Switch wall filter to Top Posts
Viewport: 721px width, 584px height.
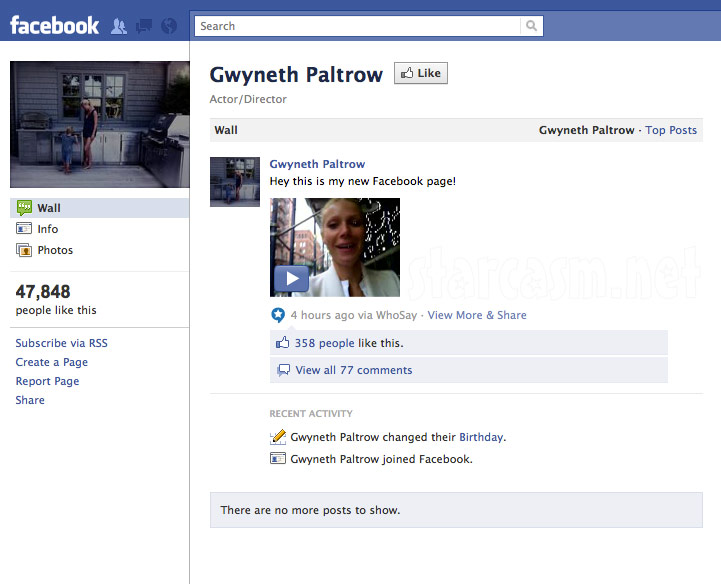(671, 130)
